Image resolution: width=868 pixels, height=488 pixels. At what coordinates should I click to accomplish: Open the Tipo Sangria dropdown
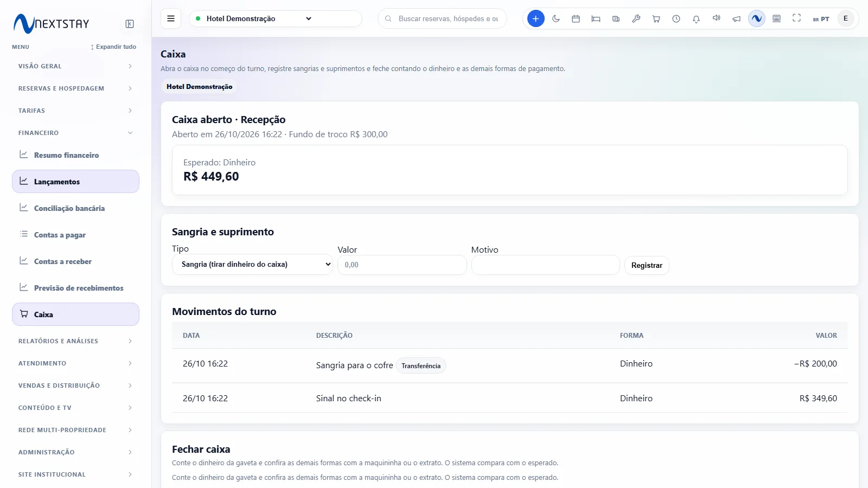point(252,265)
